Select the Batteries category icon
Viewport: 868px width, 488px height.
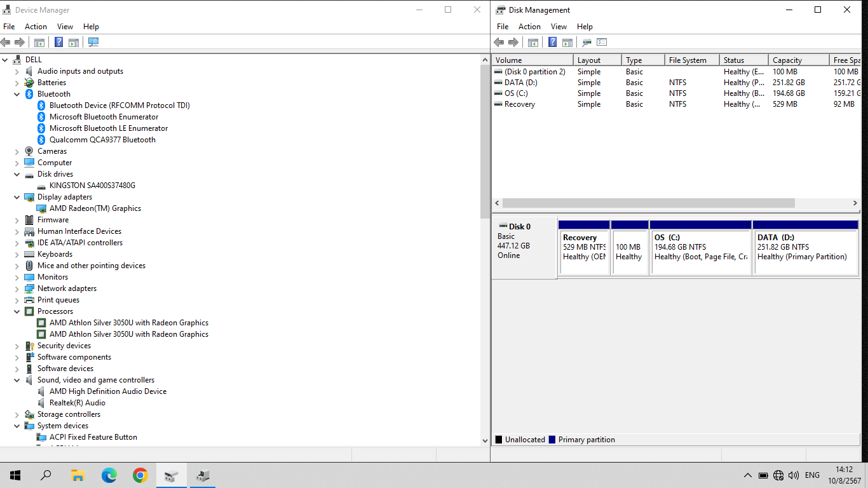coord(29,83)
